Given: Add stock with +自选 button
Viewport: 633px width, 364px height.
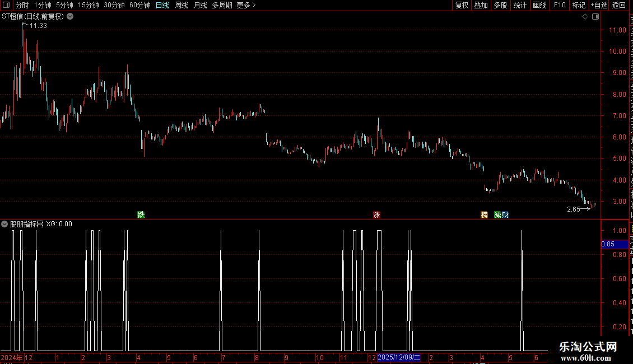Looking at the screenshot, I should (599, 5).
